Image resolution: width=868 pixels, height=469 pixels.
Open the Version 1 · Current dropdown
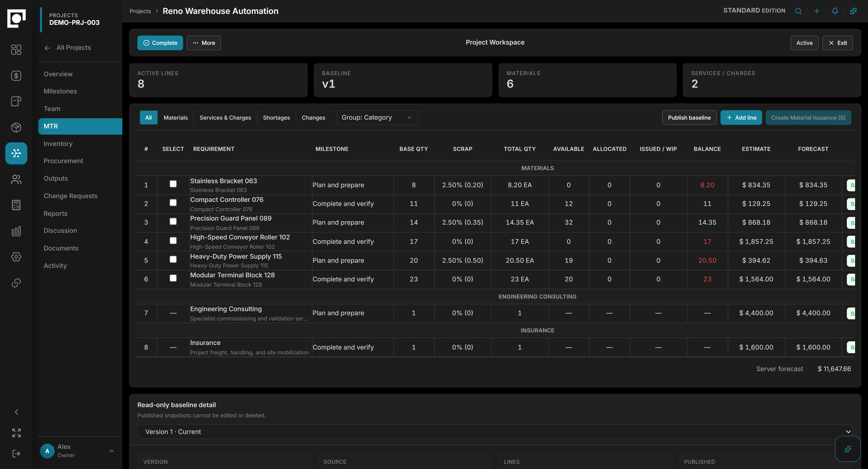pyautogui.click(x=495, y=432)
